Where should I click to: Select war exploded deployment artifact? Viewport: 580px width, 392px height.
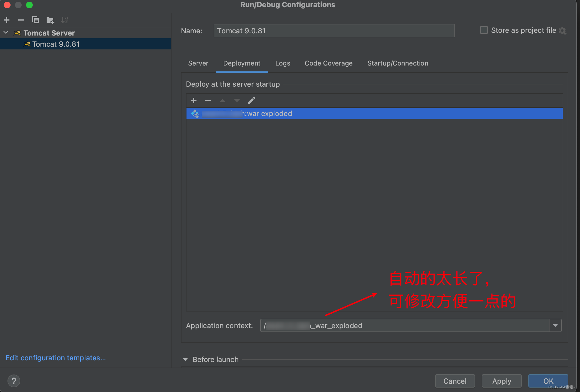(x=374, y=113)
